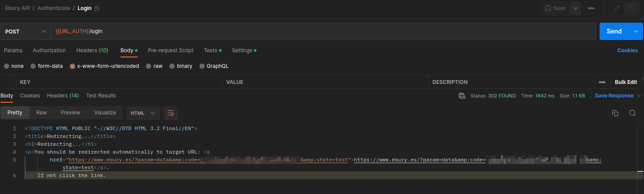Screen dimensions: 644x194
Task: Click the Status: 302 FOUND text
Action: (x=493, y=96)
